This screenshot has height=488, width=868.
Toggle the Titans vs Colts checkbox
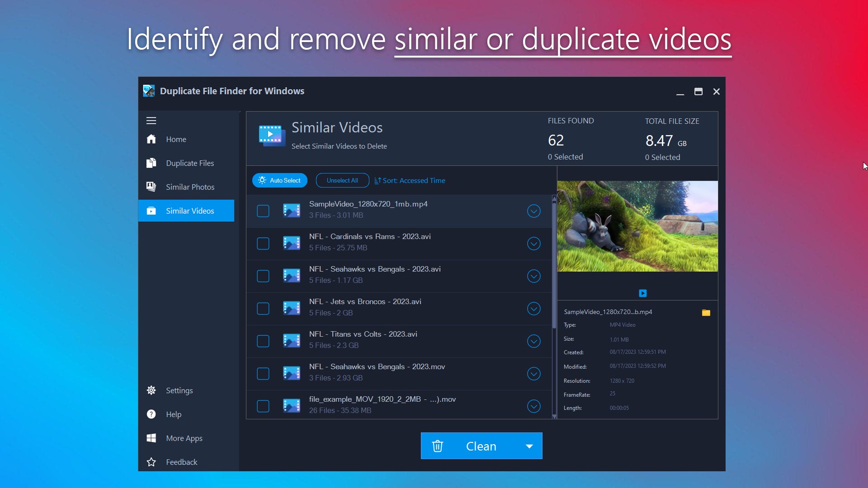(263, 341)
